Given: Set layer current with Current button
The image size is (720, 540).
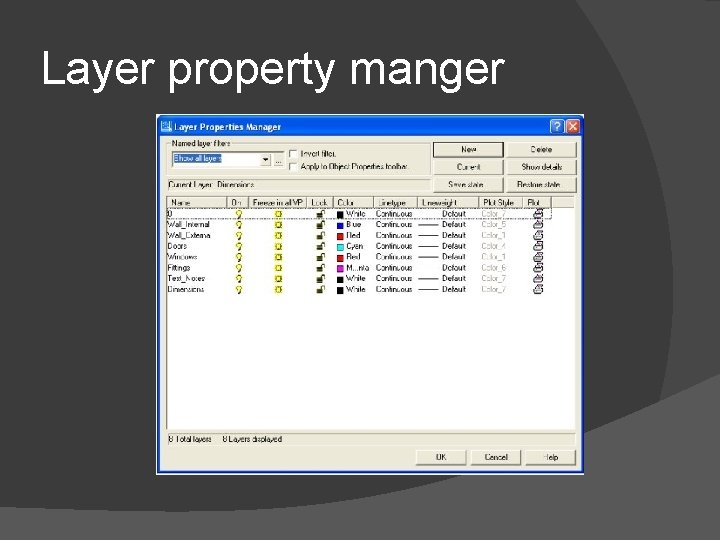Looking at the screenshot, I should 468,167.
